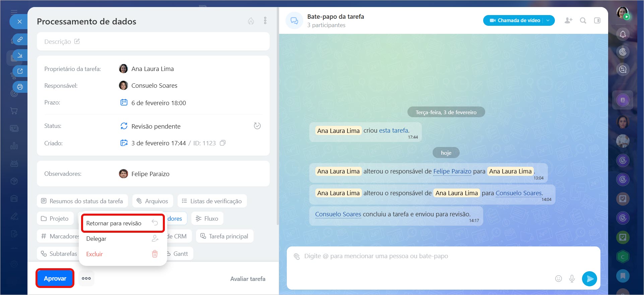This screenshot has height=295, width=644.
Task: Click the status history clock icon
Action: tap(257, 126)
